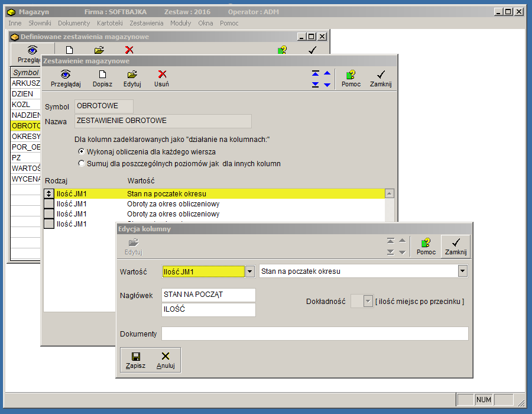Screen dimensions: 532x414
Task: Select WARTOŚ row in Symbol list
Action: click(26, 169)
